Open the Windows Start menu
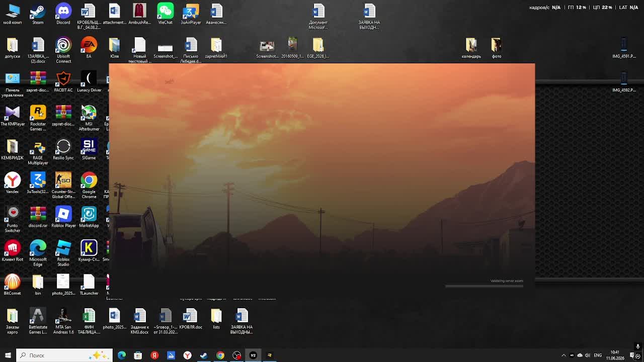Screen dimensions: 644x362 click(8, 355)
